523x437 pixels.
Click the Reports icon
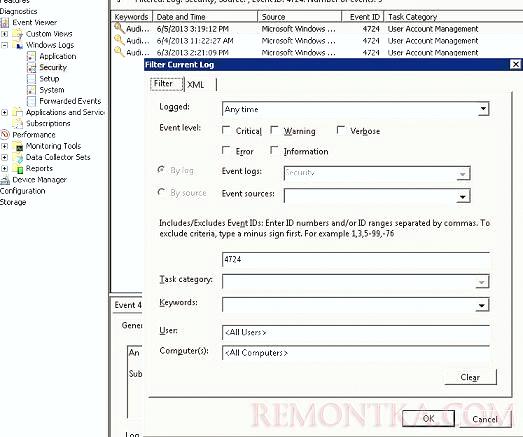pyautogui.click(x=17, y=168)
